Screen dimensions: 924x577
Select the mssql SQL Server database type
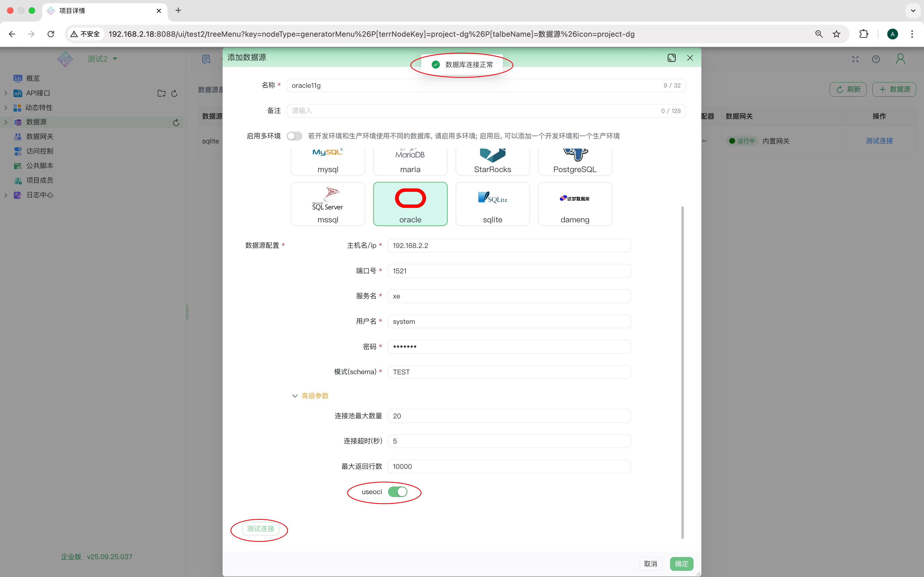coord(327,204)
